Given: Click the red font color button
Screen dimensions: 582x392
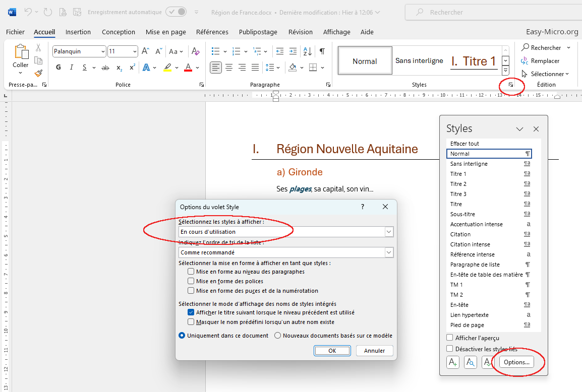Looking at the screenshot, I should [x=188, y=68].
